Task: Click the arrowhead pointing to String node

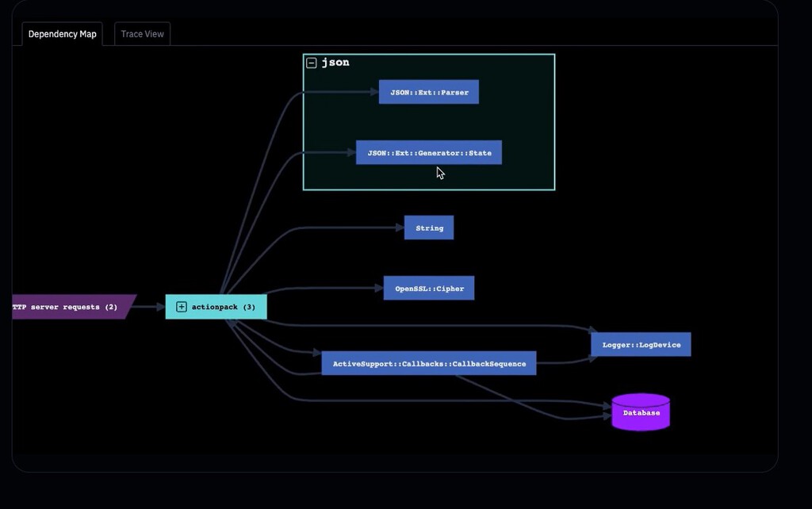Action: pos(400,228)
